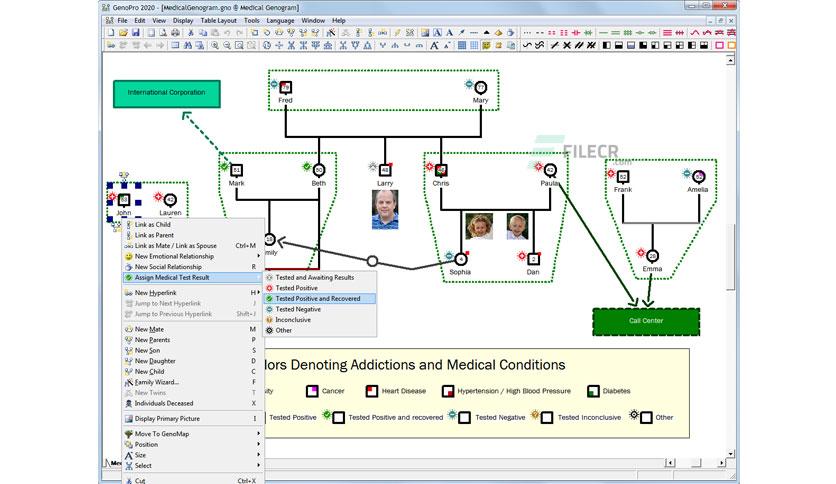Click the Find binoculars toolbar icon
836x484 pixels.
[x=188, y=45]
